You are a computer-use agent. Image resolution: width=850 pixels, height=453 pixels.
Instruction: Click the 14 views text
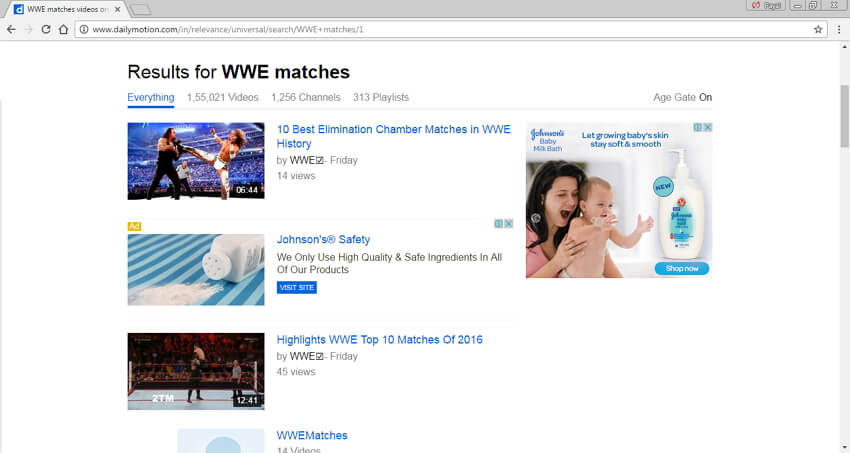pos(296,176)
